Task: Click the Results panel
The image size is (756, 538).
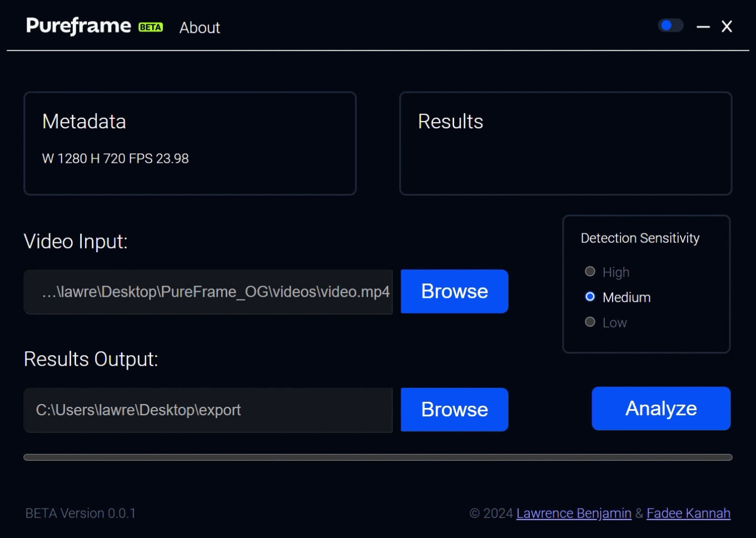Action: click(565, 143)
